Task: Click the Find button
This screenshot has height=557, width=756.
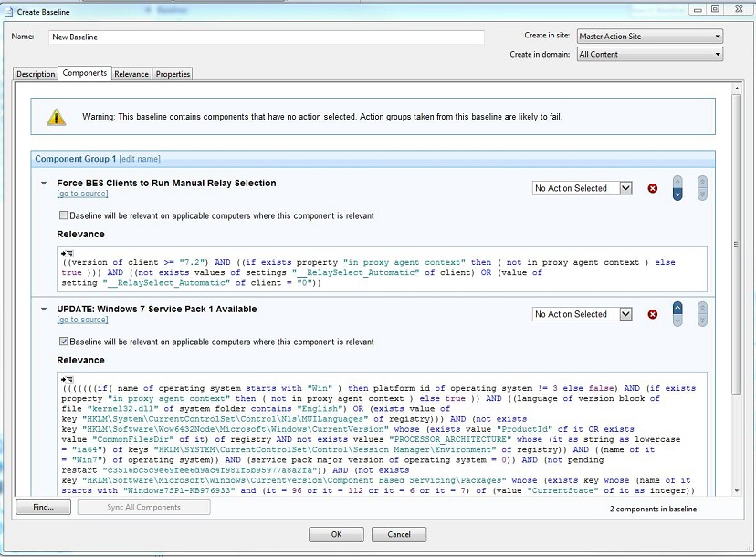Action: click(x=42, y=508)
